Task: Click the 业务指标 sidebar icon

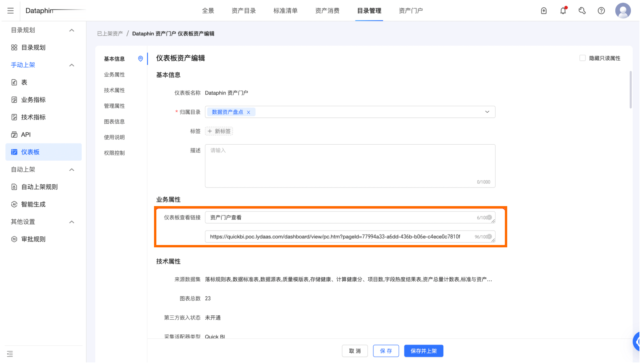Action: tap(14, 100)
